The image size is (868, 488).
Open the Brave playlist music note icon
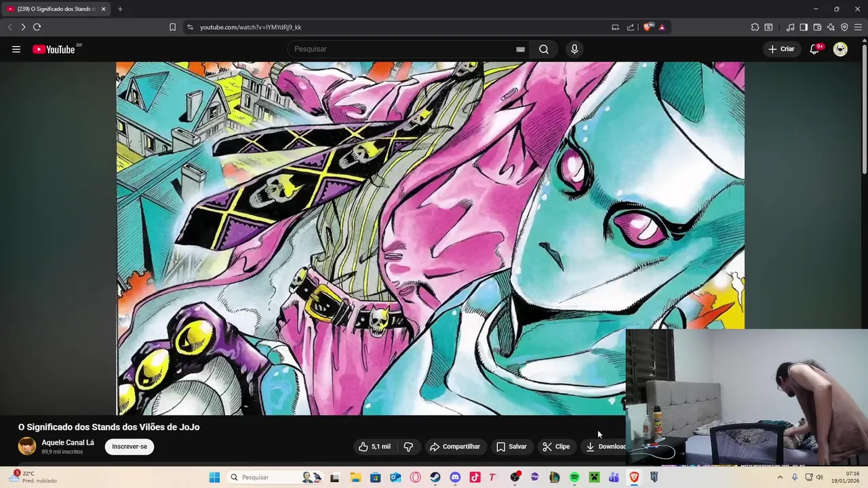tap(790, 27)
